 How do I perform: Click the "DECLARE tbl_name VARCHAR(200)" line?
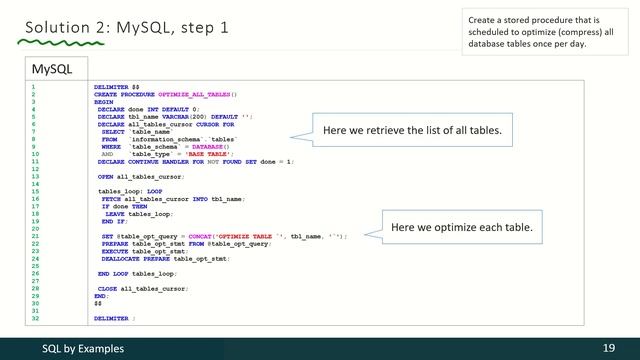pos(175,117)
